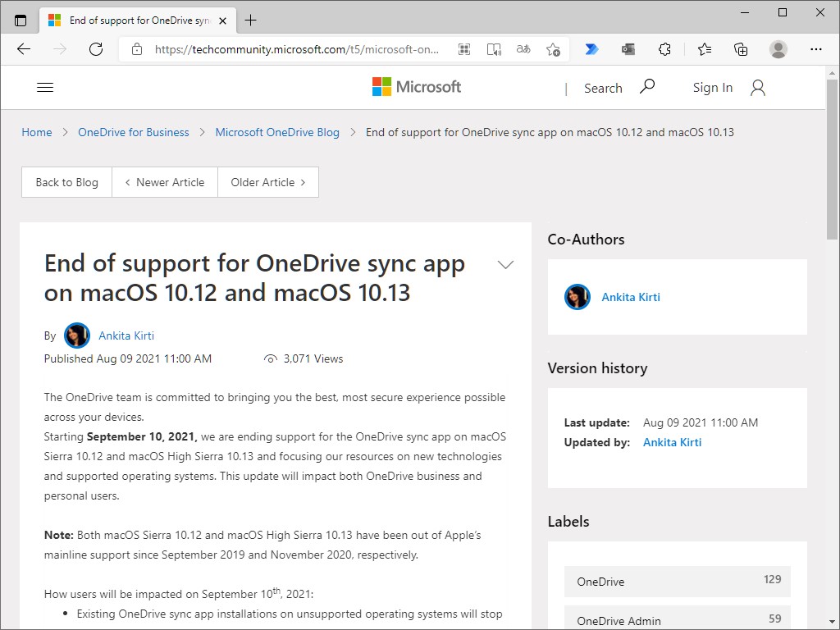The image size is (840, 630).
Task: Click the translate page icon
Action: pos(523,49)
